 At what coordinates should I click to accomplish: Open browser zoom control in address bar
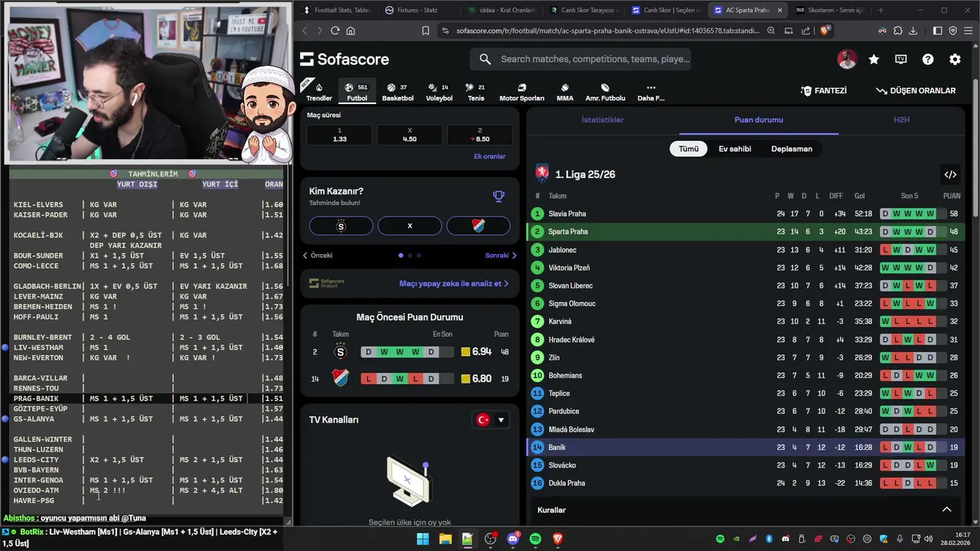click(771, 31)
